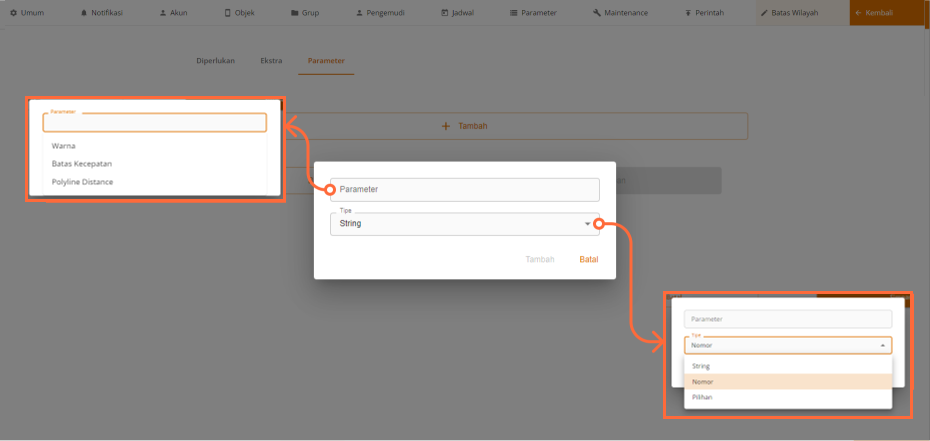Choose Pilihan from the type list
The image size is (930, 441).
[702, 397]
